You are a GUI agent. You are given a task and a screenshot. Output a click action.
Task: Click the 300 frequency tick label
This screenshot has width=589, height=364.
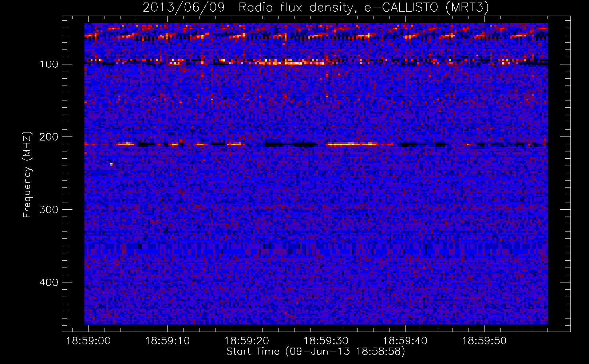pos(48,210)
